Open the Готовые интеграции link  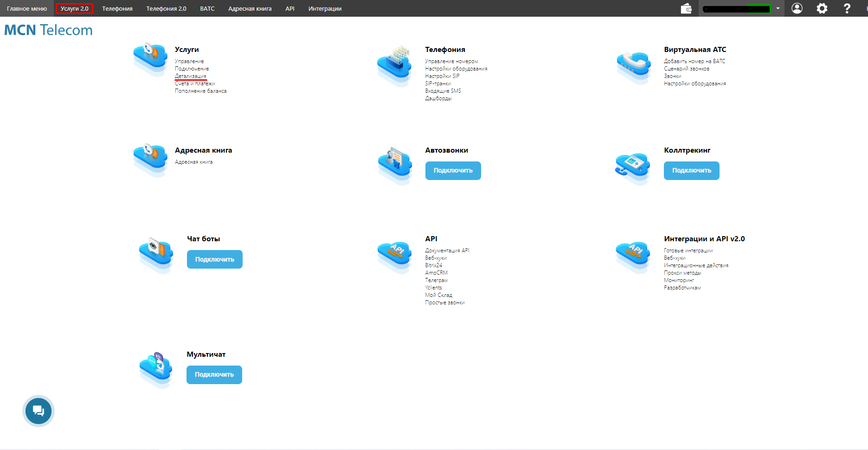pyautogui.click(x=688, y=251)
